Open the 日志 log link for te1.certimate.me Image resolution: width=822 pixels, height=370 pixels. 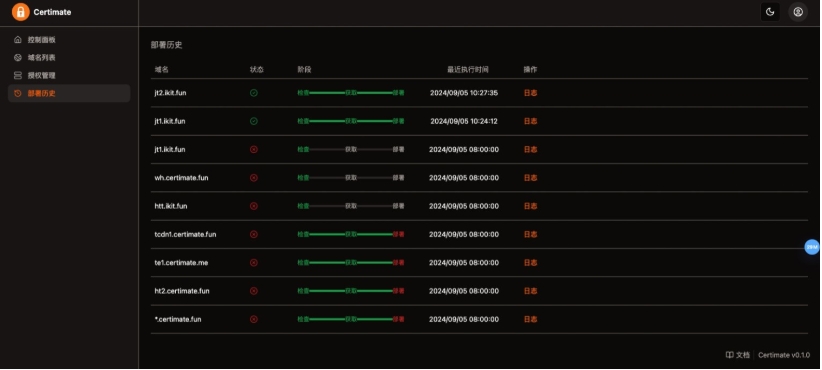[531, 263]
